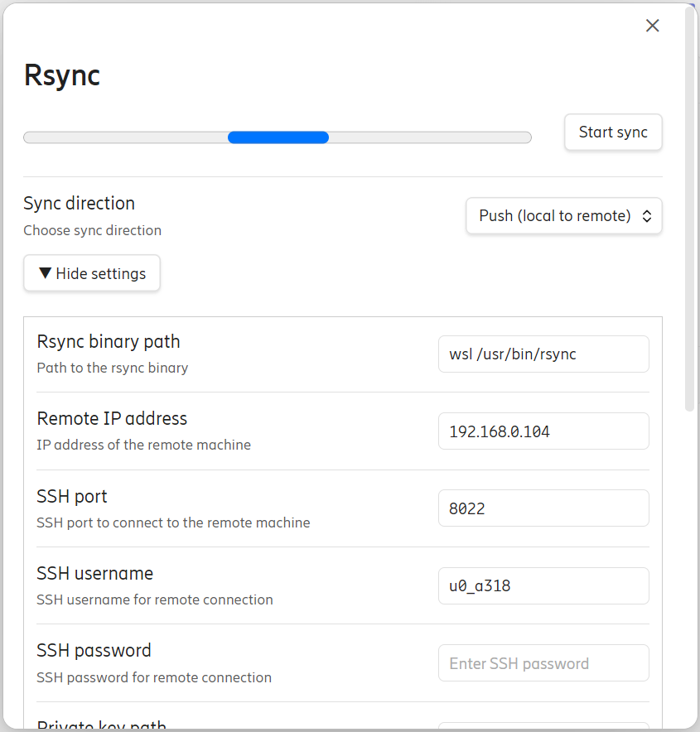This screenshot has height=732, width=700.
Task: Click 'IP address of the remote machine' text
Action: coord(144,445)
